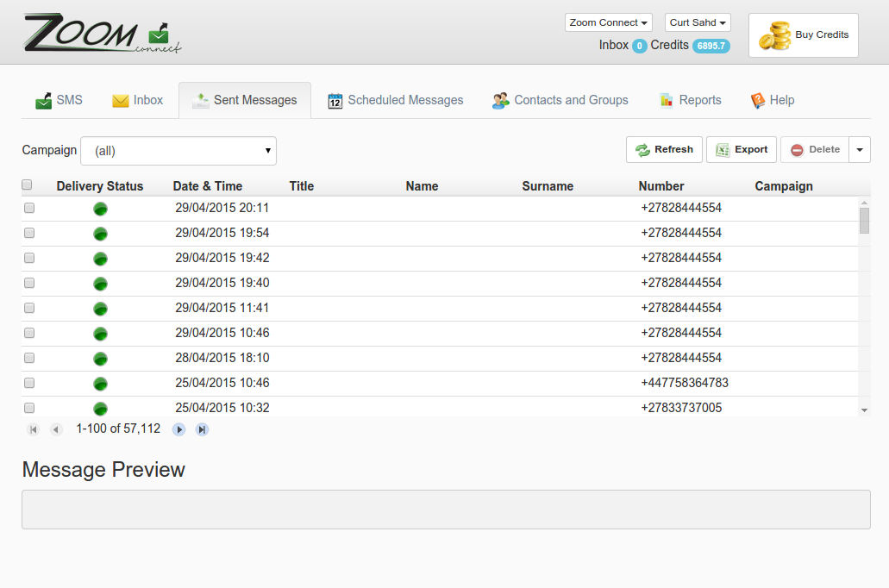Go to previous page of results
This screenshot has width=889, height=588.
tap(56, 429)
